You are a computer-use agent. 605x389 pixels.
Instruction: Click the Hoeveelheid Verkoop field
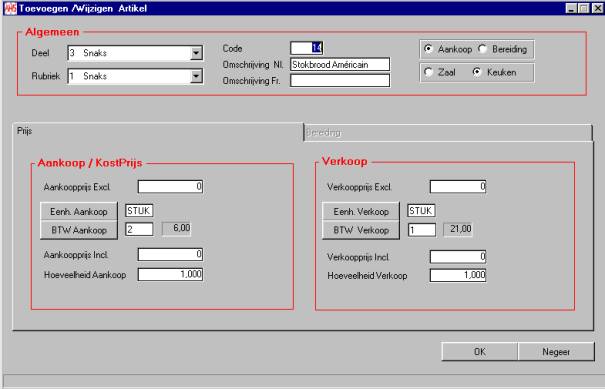tap(458, 276)
